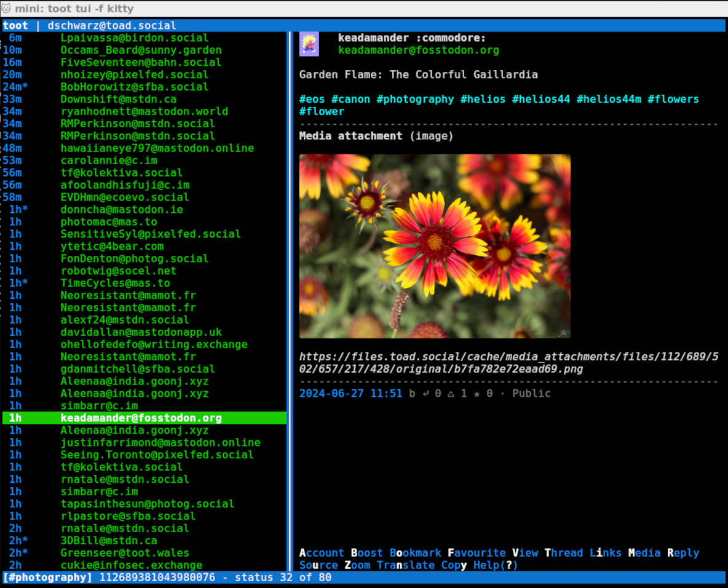Image resolution: width=728 pixels, height=588 pixels.
Task: Select the cukie@infosec.exchange timeline entry
Action: click(x=131, y=565)
